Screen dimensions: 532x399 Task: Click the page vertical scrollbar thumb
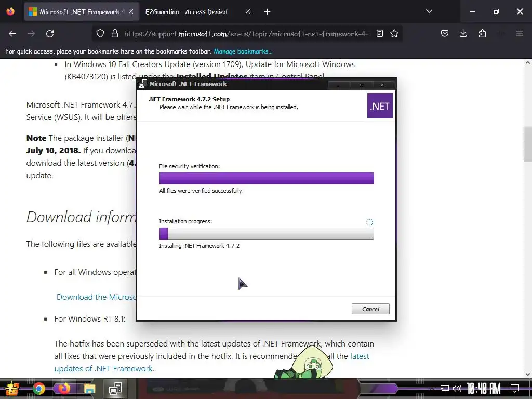(528, 144)
